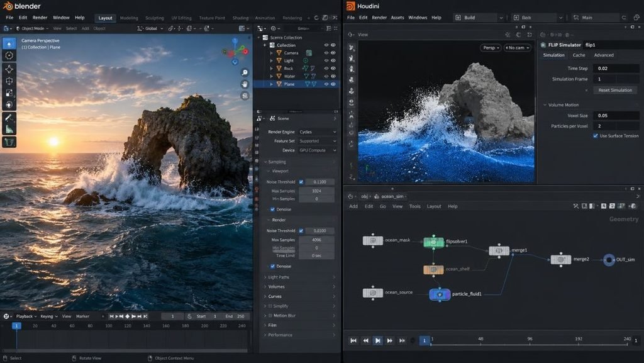This screenshot has width=644, height=363.
Task: Click Marker in Blender timeline header
Action: point(82,316)
